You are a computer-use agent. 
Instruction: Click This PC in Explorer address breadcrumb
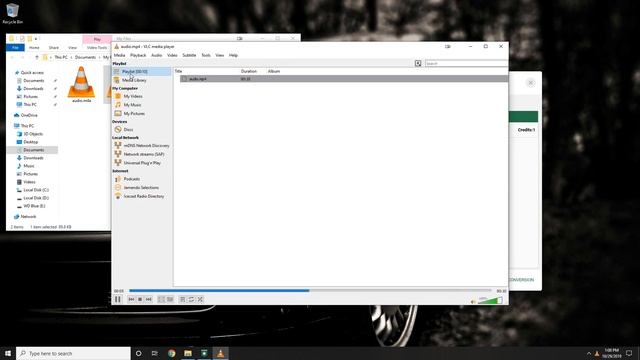coord(61,57)
